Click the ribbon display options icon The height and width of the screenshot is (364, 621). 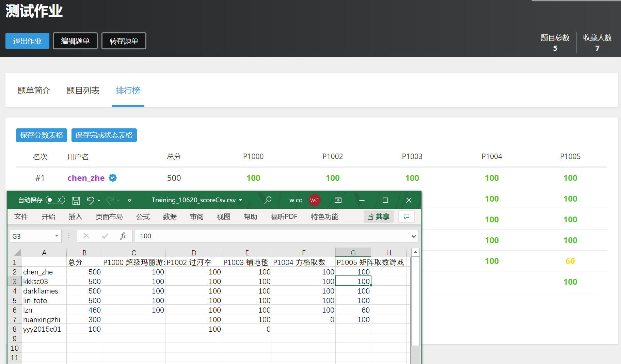click(x=338, y=200)
